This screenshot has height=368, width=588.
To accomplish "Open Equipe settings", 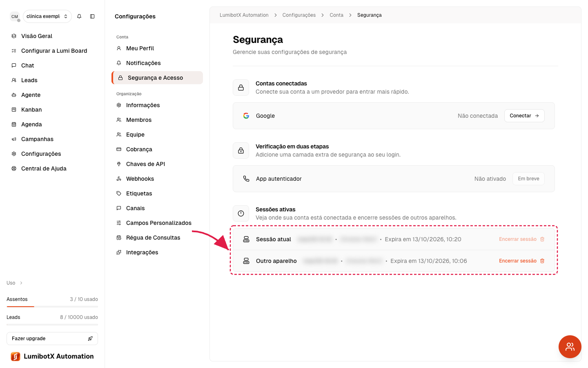I will tap(157, 135).
